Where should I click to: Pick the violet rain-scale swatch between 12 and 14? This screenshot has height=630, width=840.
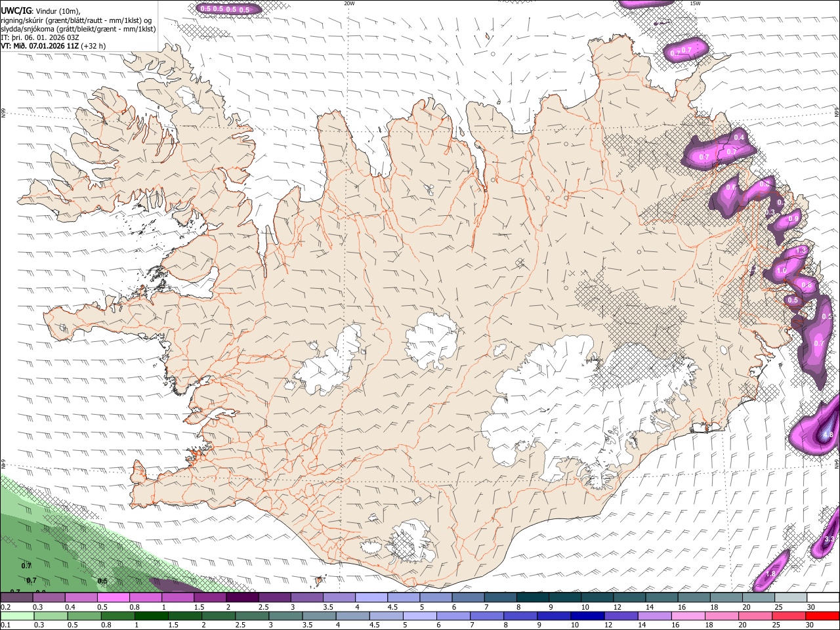(x=620, y=616)
